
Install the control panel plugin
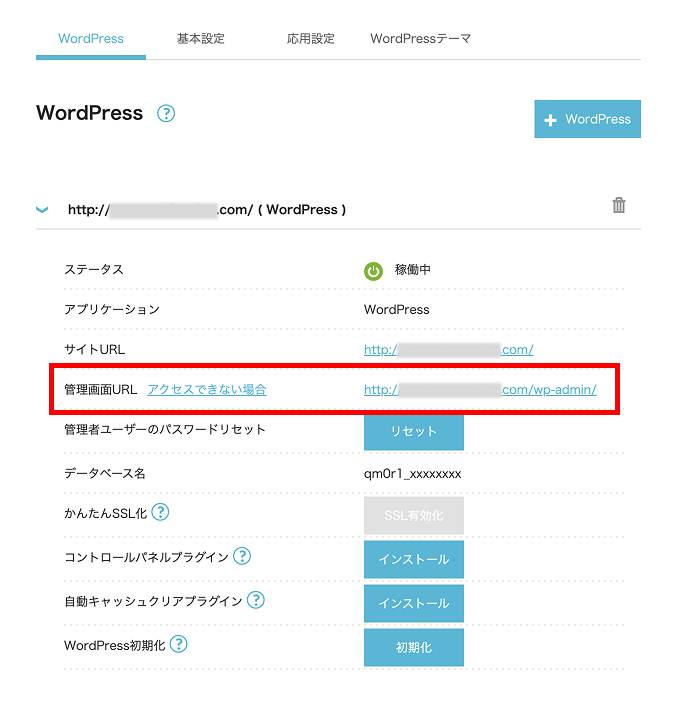pyautogui.click(x=413, y=560)
